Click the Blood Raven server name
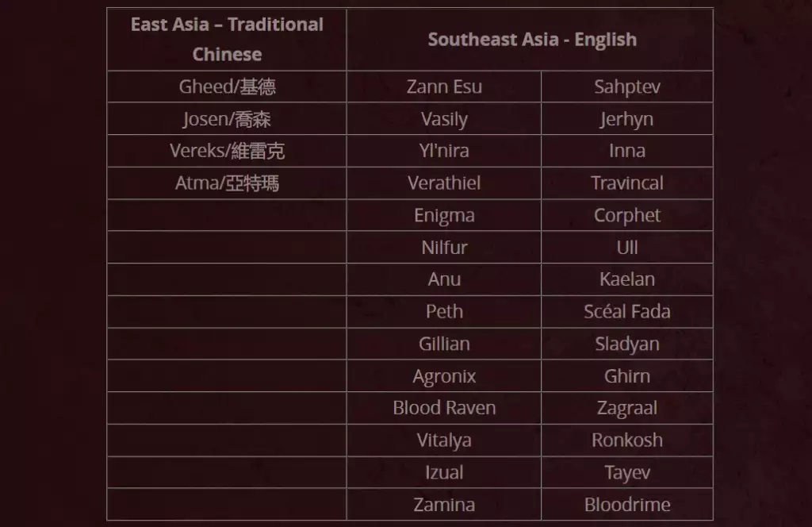The image size is (812, 527). 444,408
